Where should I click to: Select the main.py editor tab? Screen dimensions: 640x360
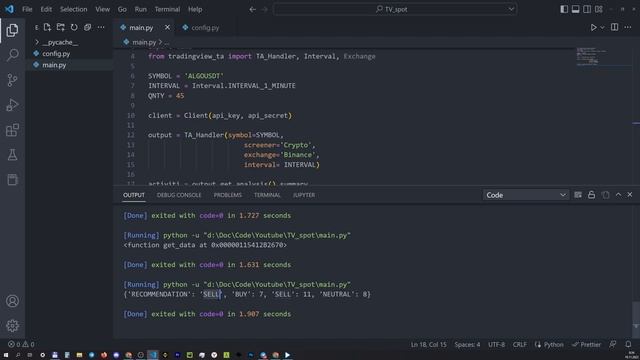(x=141, y=27)
